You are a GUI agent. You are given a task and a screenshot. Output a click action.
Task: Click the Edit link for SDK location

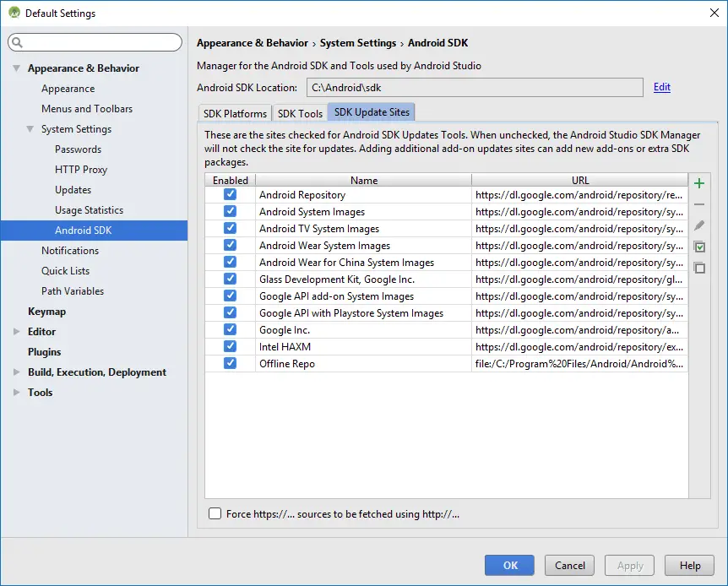point(662,87)
